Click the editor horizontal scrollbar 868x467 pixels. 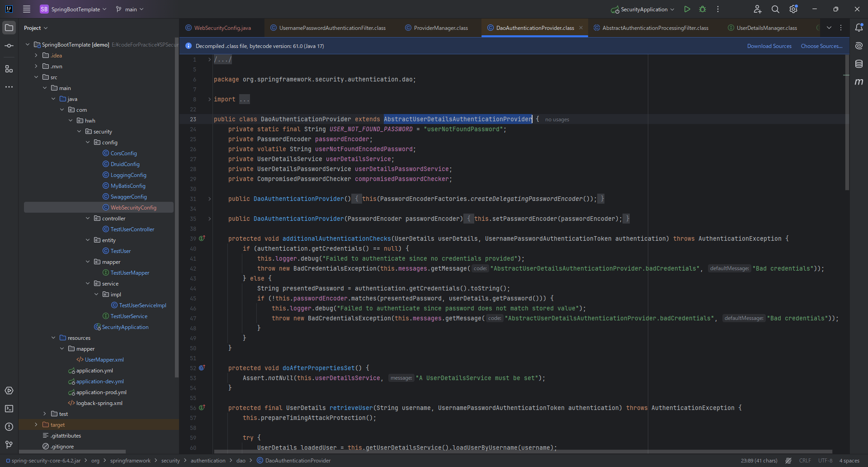click(x=523, y=452)
